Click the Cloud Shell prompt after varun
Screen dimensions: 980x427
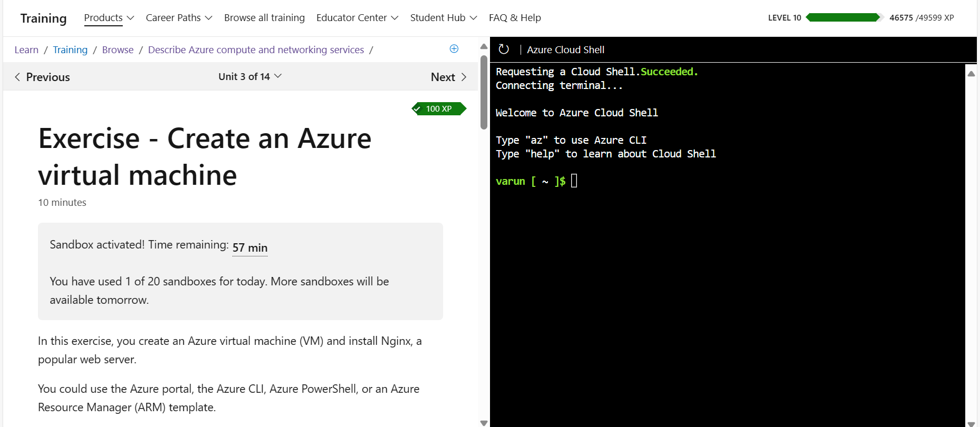574,181
